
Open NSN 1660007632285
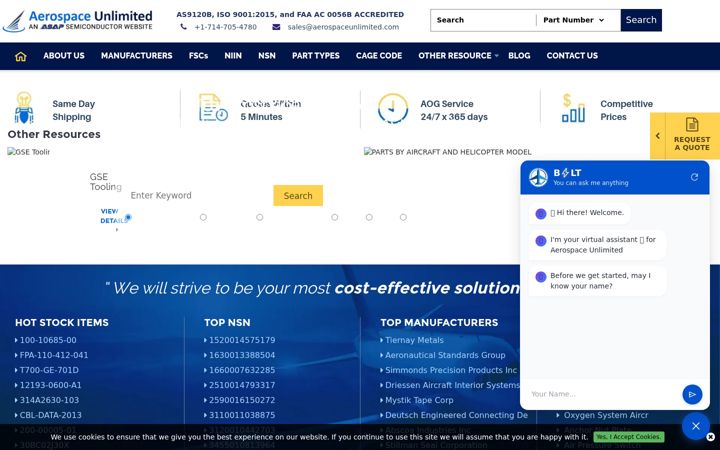pos(242,370)
